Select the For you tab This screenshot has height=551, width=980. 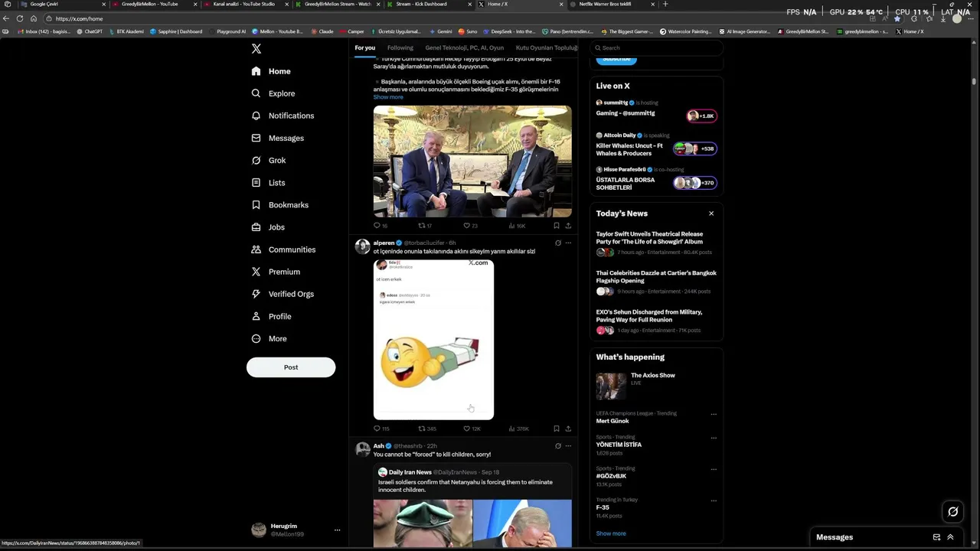[365, 47]
